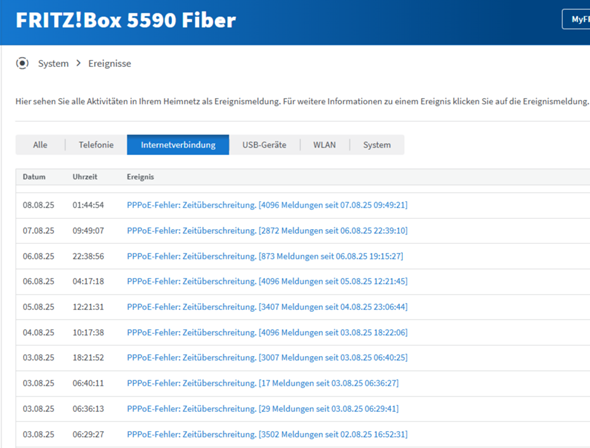The width and height of the screenshot is (590, 448).
Task: Select the Internetverbindung tab
Action: click(178, 145)
